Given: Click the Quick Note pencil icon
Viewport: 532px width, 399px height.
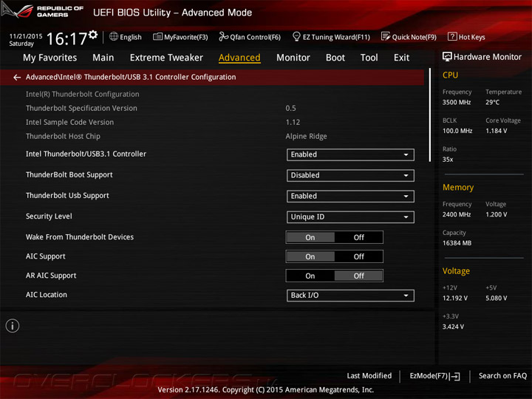Looking at the screenshot, I should [x=386, y=36].
